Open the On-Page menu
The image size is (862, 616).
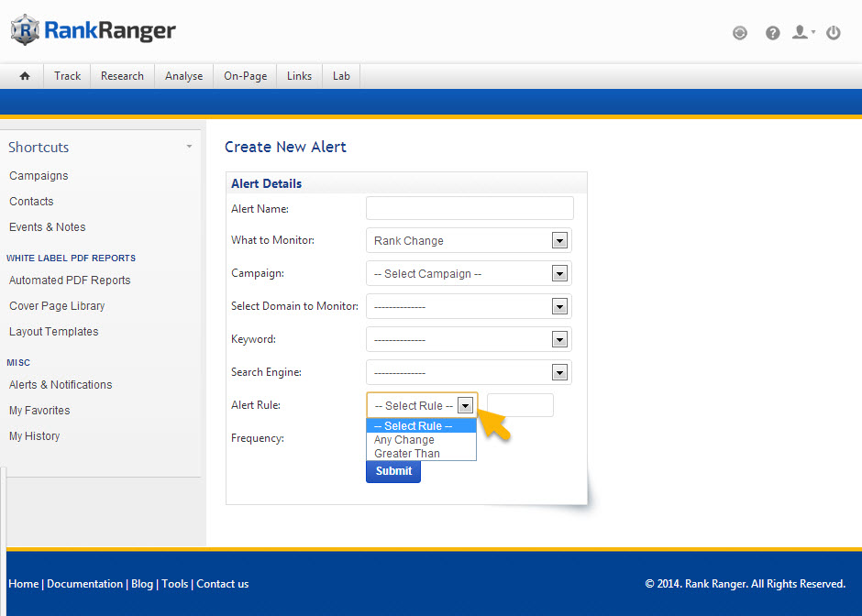pos(245,76)
